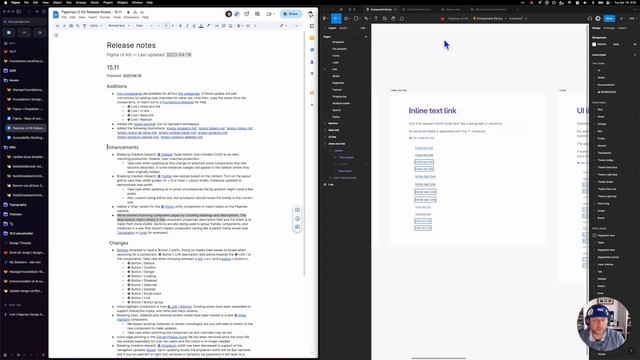Select the Modal page in Figma pages list
640x360 pixels.
(x=336, y=76)
